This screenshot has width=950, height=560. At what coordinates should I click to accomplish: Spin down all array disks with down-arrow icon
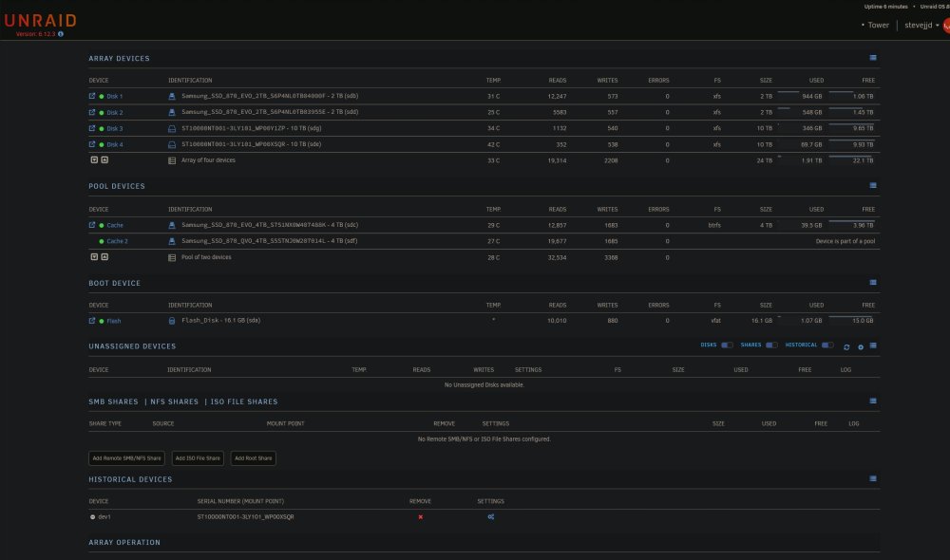(x=94, y=159)
